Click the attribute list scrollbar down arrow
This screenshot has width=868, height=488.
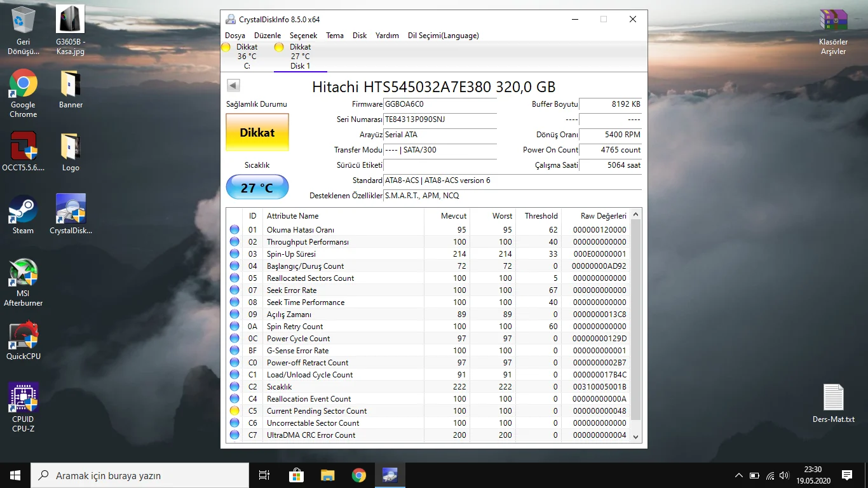[x=636, y=436]
